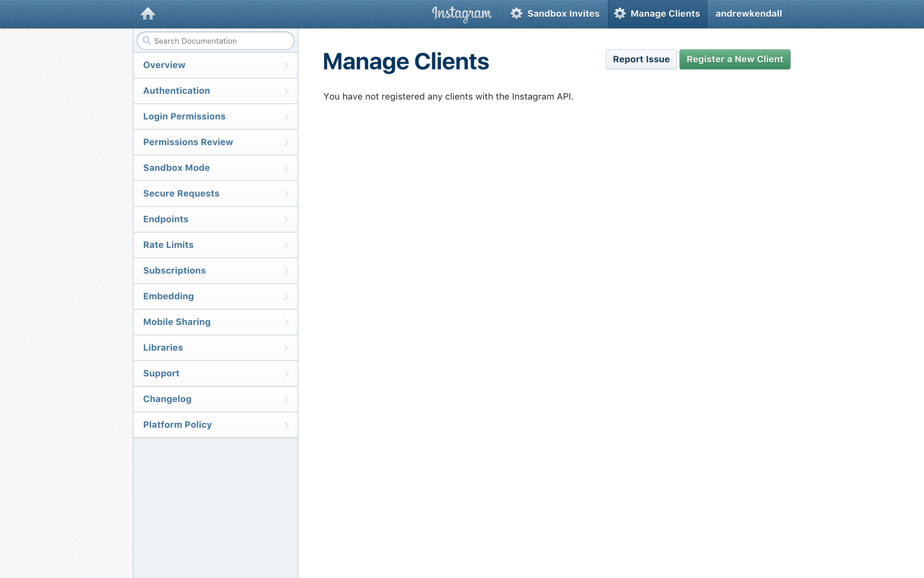
Task: Open Sandbox Invites in the top bar
Action: [x=556, y=14]
